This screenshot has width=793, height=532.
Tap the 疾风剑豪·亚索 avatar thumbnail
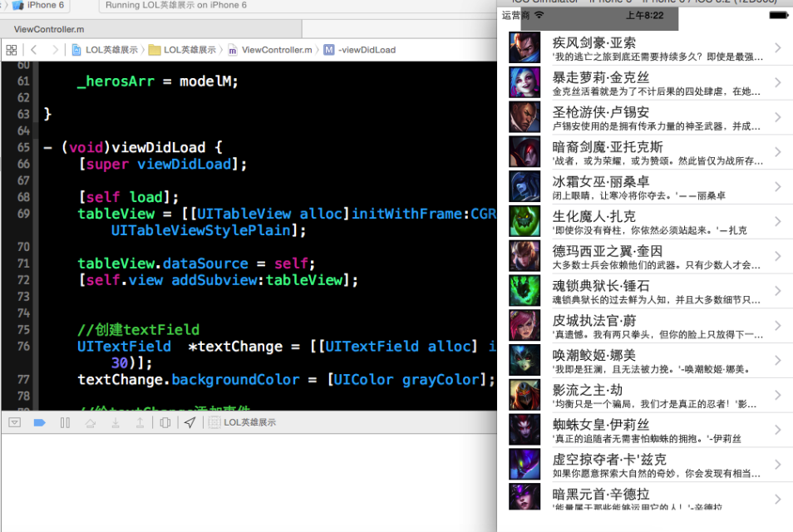525,47
